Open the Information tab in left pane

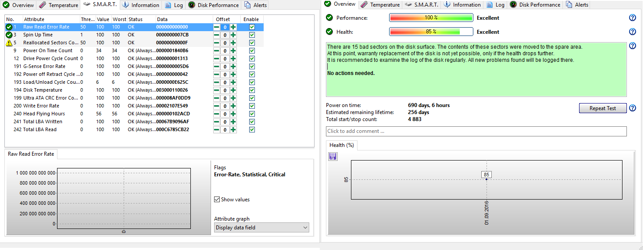(141, 5)
